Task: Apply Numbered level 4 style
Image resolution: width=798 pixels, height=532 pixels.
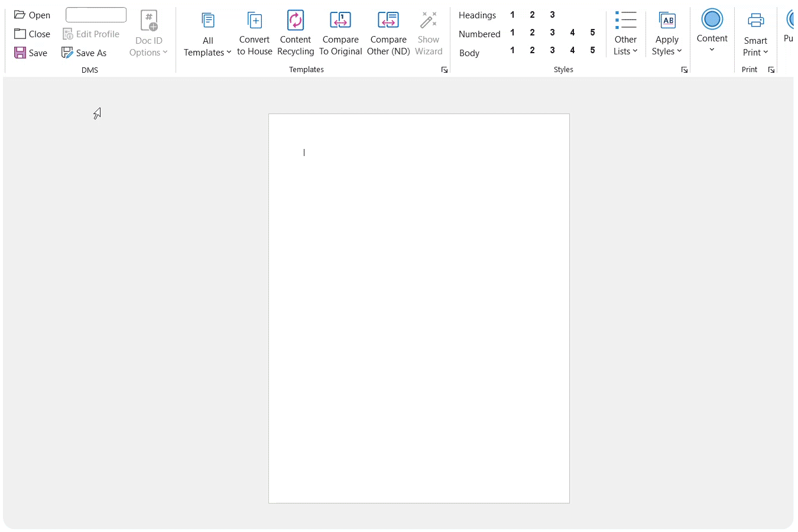Action: 573,33
